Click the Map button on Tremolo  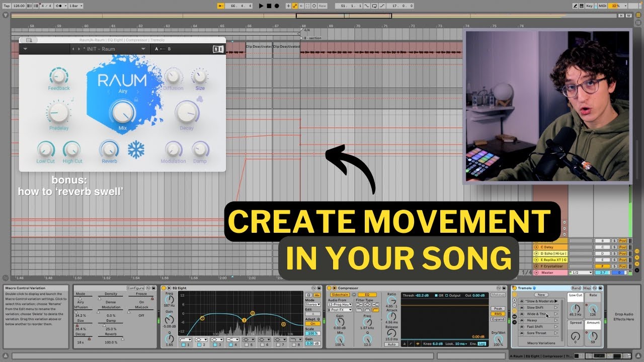[x=587, y=288]
